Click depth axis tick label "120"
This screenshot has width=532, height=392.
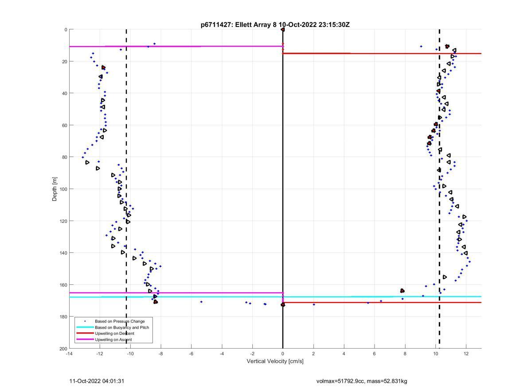point(63,221)
